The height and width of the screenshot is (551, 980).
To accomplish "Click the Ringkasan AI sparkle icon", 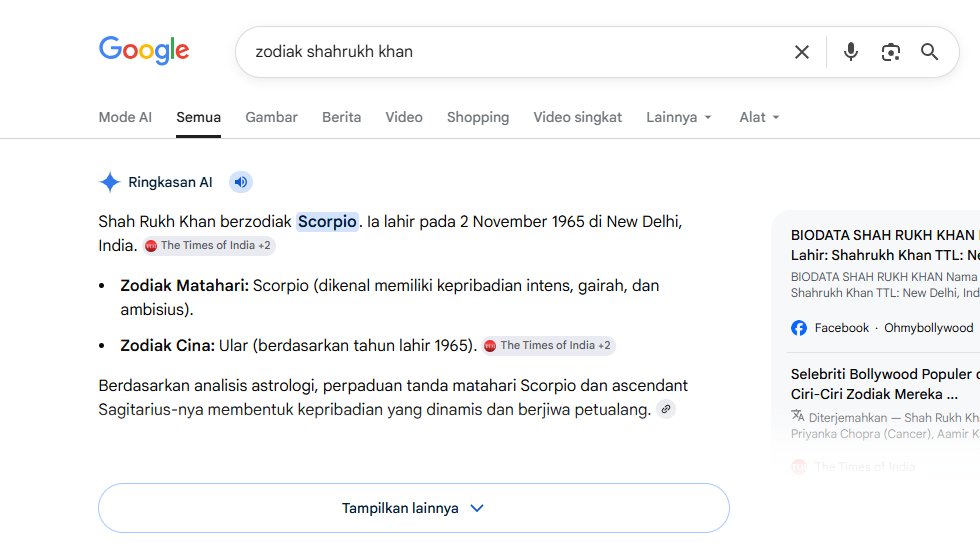I will (x=109, y=182).
